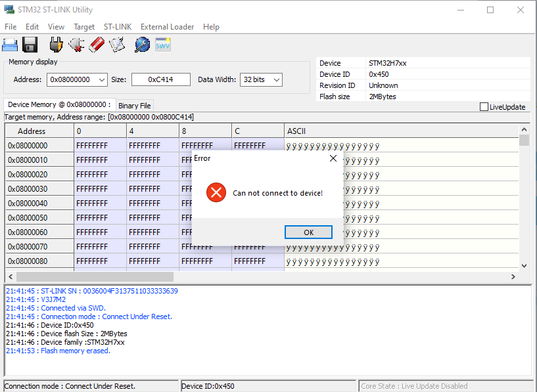Select address row 0x08000000
Screen dimensions: 537x392
(x=39, y=145)
